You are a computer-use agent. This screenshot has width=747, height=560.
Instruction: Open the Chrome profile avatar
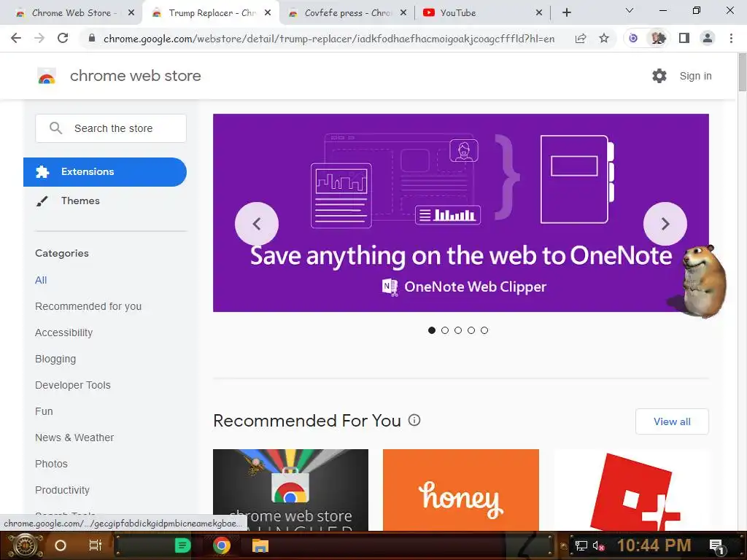click(708, 38)
